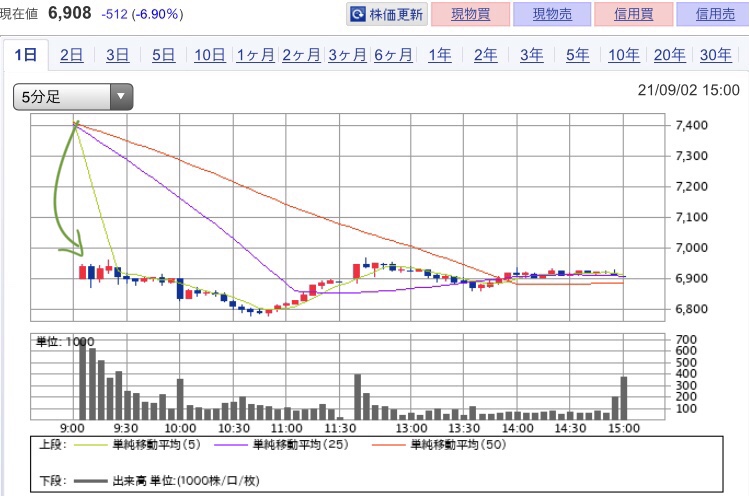Click the 7,400 price axis label
This screenshot has width=749, height=496.
point(691,125)
